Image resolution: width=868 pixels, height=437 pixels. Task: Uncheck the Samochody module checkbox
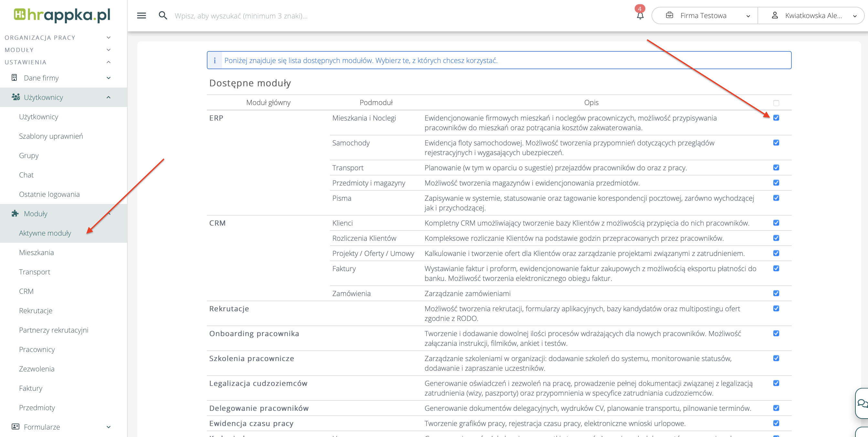776,143
